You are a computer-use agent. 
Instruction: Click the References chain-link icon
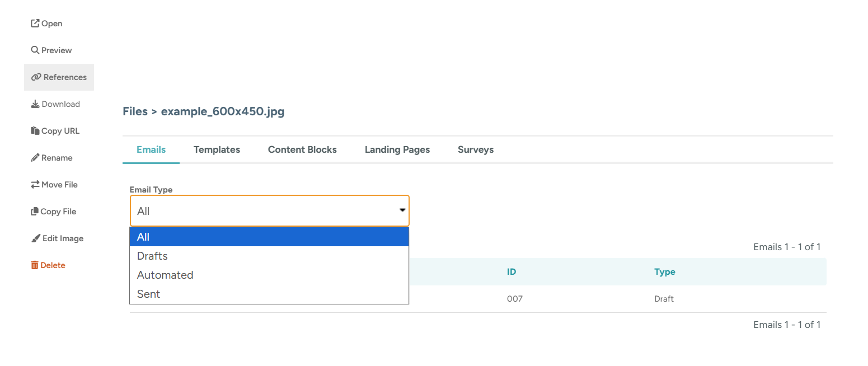36,77
